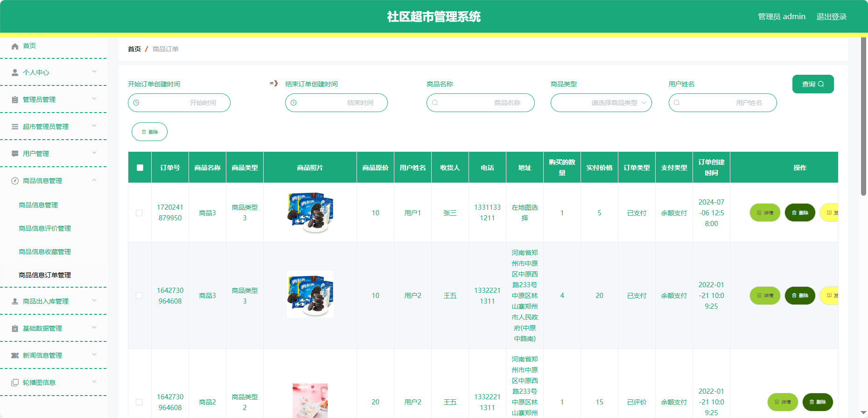Click 删除 for the 已评价 order row
Screen dimensions: 868x418
pyautogui.click(x=818, y=402)
